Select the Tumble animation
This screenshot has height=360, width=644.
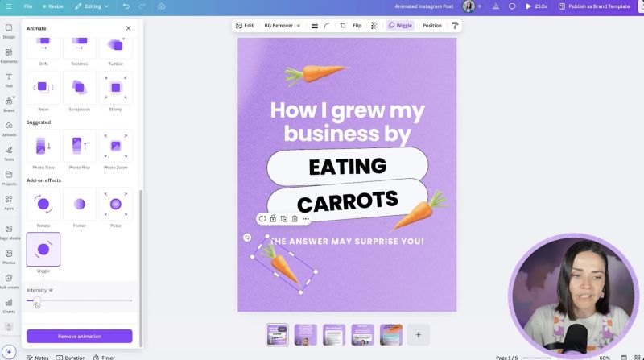pyautogui.click(x=115, y=52)
